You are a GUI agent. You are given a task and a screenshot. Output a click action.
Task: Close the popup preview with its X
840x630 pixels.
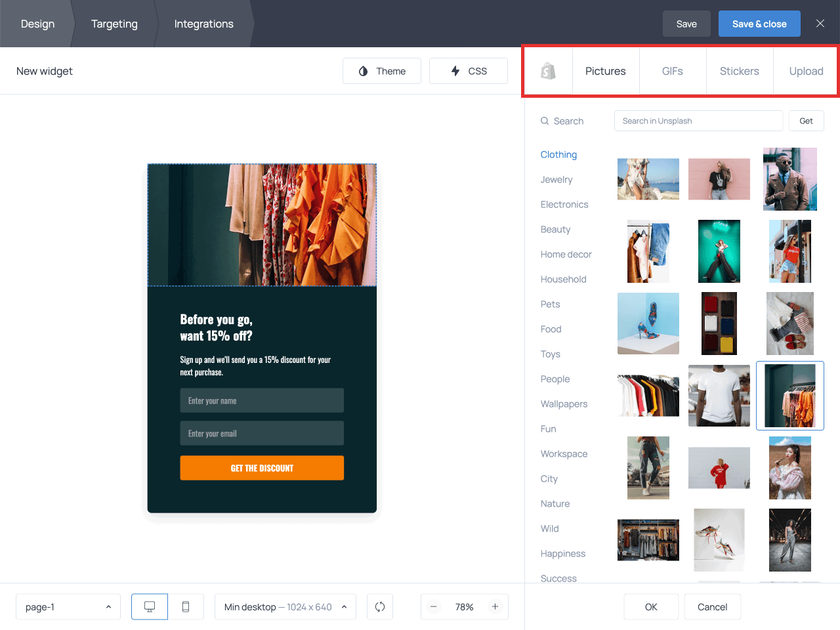364,177
